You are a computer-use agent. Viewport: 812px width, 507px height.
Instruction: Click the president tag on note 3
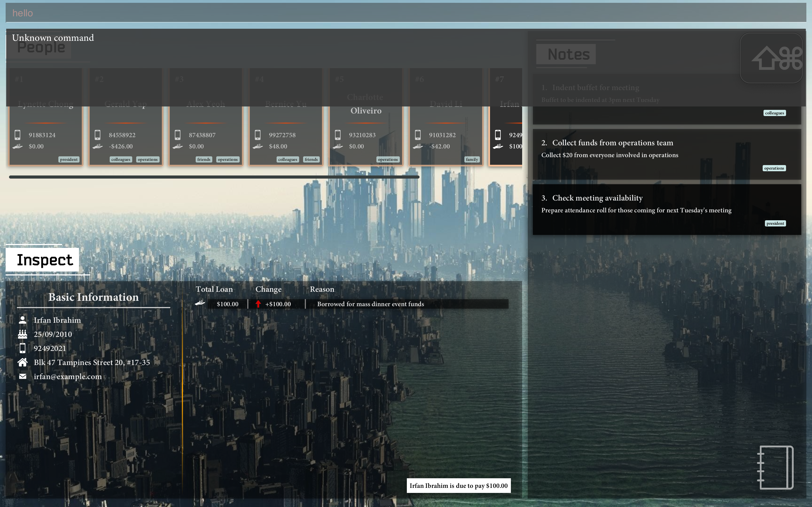click(x=775, y=223)
